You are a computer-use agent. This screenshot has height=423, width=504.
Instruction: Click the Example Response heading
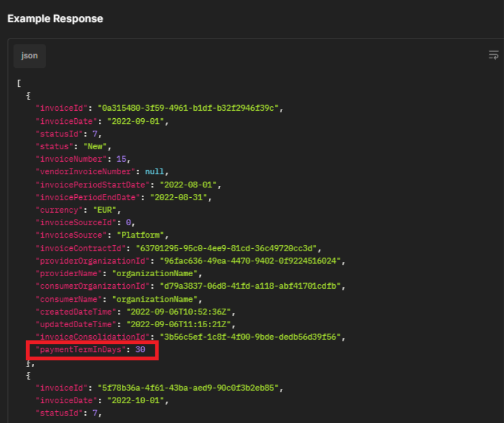tap(55, 19)
